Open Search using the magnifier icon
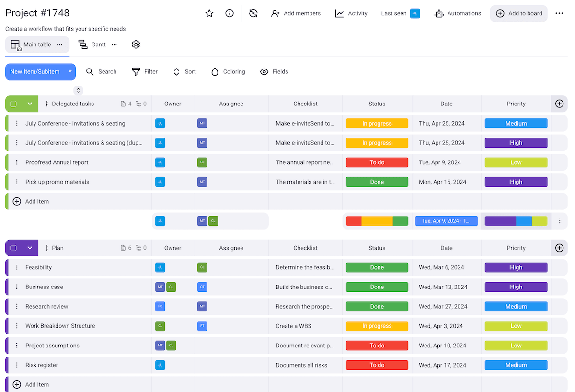The image size is (575, 392). (90, 71)
